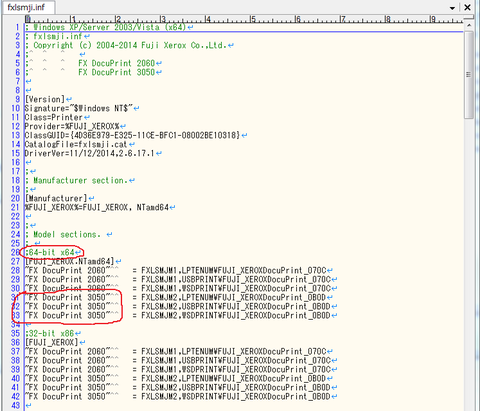Click line number 43 in the gutter
Screen dimensions: 480x411
[16, 405]
